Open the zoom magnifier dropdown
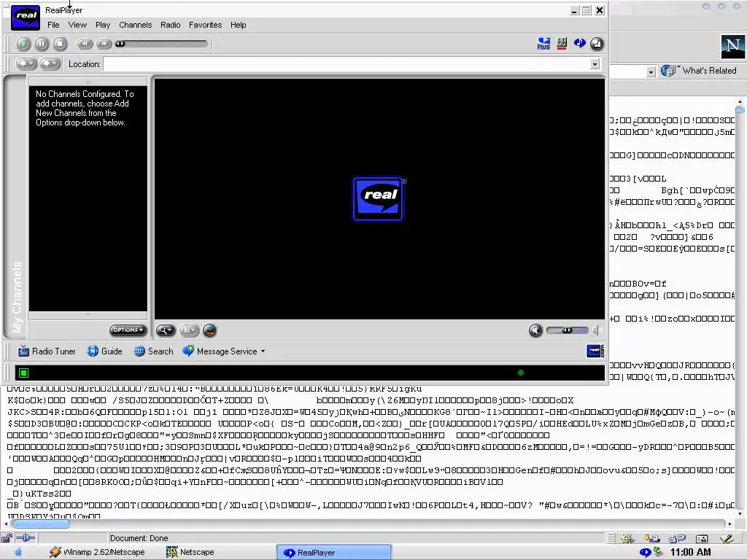This screenshot has width=747, height=560. coord(166,330)
